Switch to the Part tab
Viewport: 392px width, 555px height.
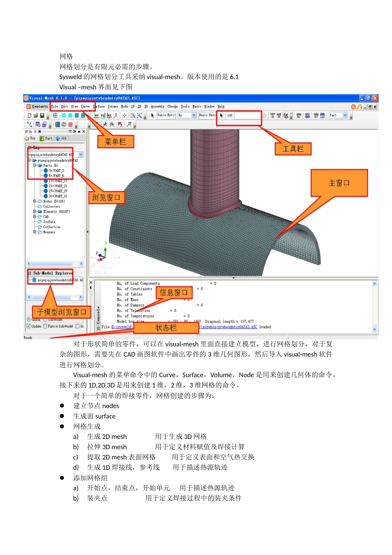tap(46, 138)
